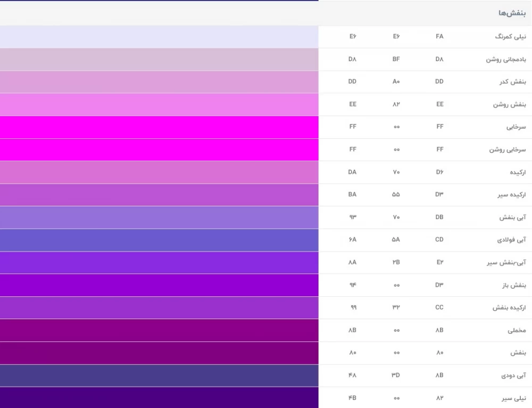This screenshot has height=408, width=532.
Task: Select the ارکیده بنفش dark orchid swatch
Action: click(x=159, y=307)
